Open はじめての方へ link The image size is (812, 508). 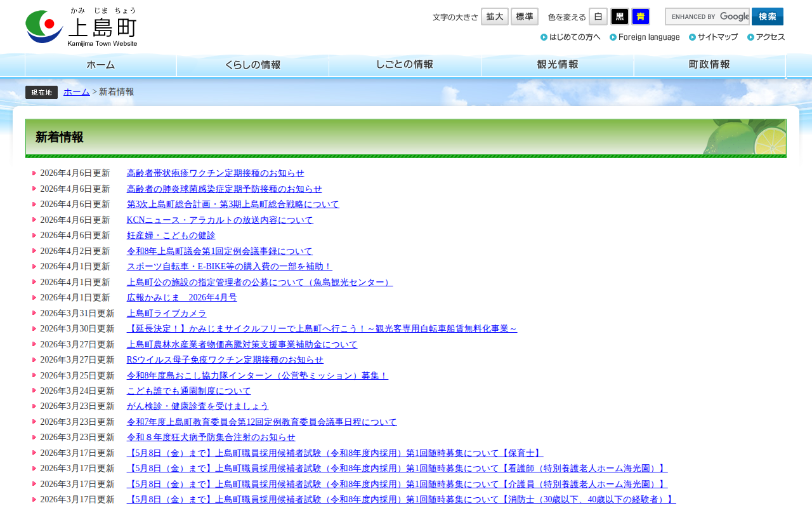[570, 37]
